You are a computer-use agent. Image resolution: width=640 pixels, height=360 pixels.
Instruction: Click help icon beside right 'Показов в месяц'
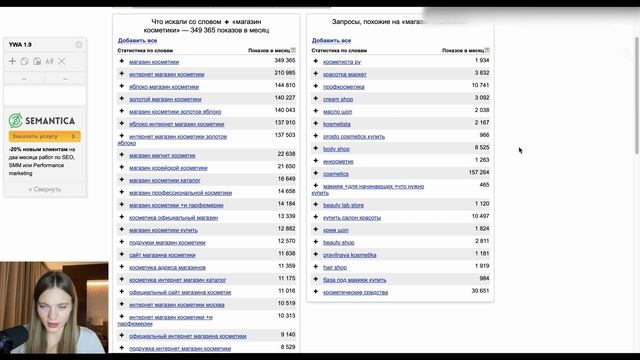pos(487,50)
